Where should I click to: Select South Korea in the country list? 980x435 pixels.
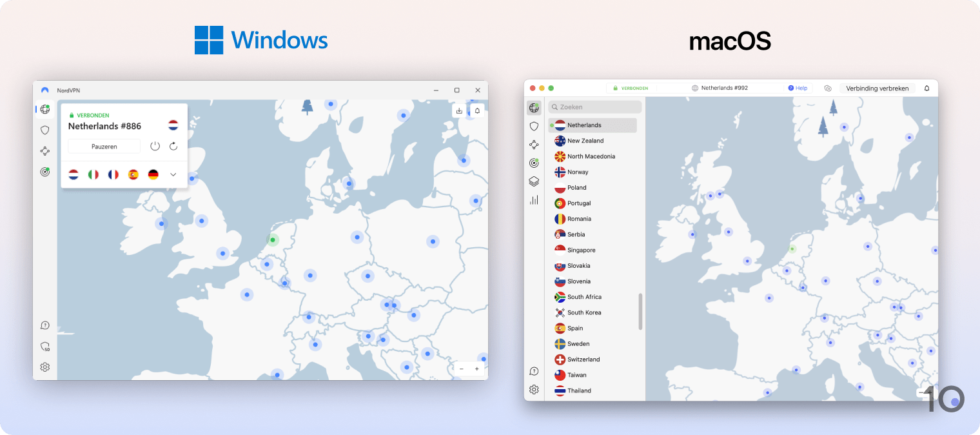pos(593,312)
